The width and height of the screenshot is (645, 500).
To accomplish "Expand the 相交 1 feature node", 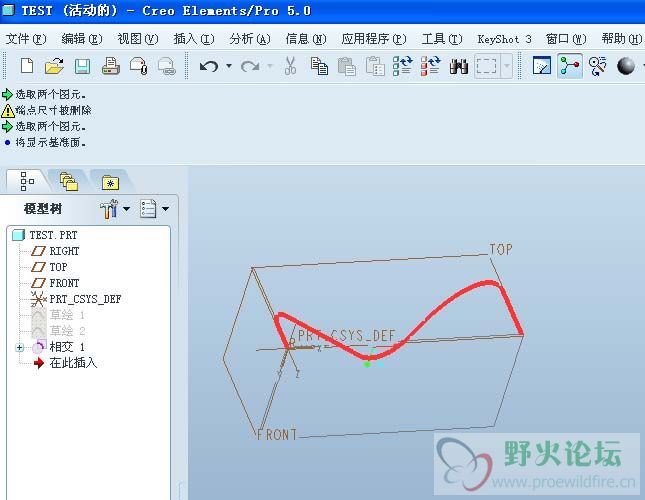I will (x=19, y=348).
